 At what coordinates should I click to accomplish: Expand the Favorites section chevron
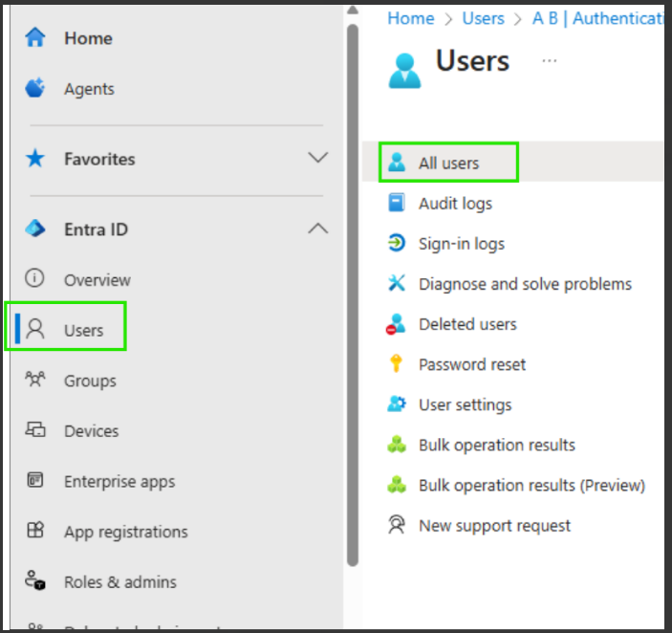click(318, 157)
